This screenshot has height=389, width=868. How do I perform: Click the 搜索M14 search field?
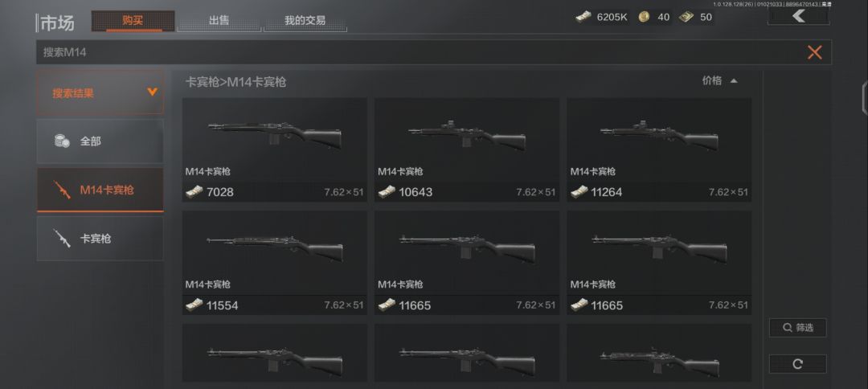pos(420,52)
